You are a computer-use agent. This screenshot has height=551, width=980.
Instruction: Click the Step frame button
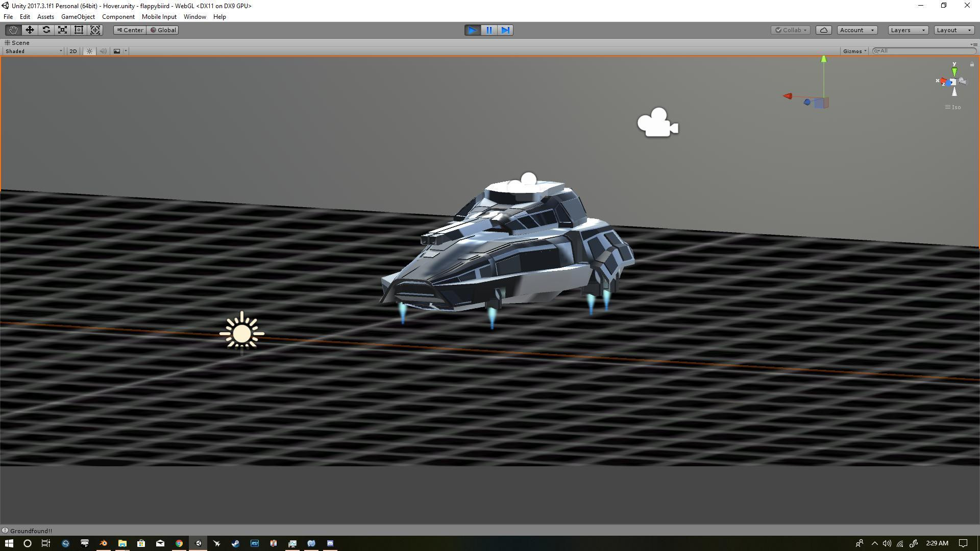point(505,30)
